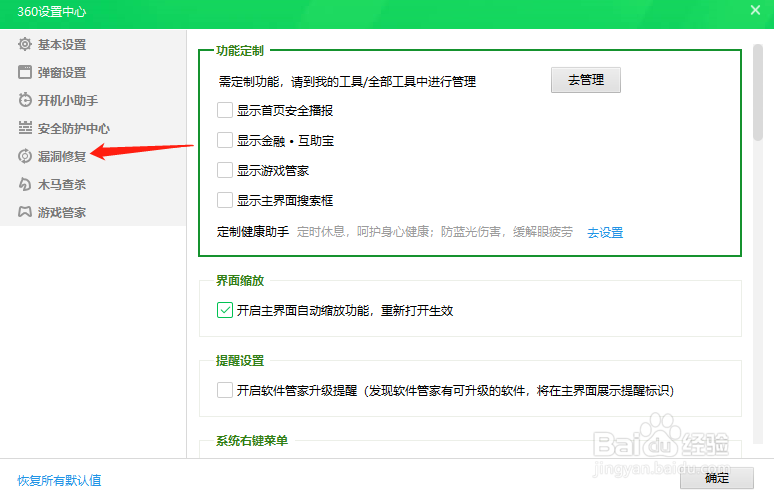Viewport: 774px width, 495px height.
Task: Click the 定制健康助手 label
Action: pos(253,232)
